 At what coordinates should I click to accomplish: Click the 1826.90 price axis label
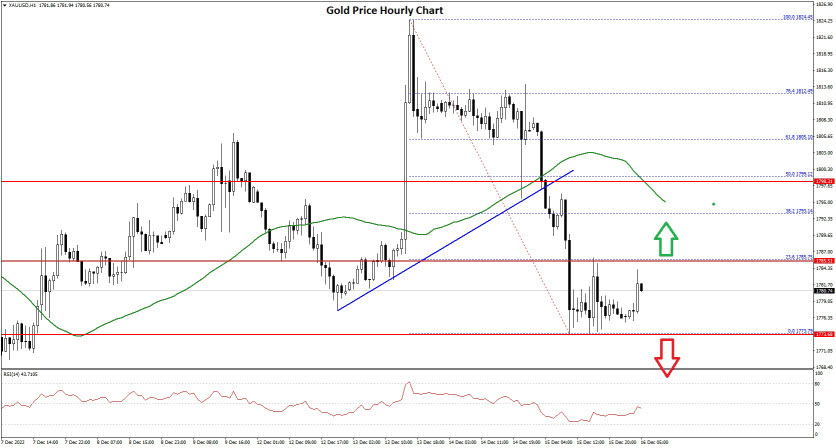click(x=824, y=4)
